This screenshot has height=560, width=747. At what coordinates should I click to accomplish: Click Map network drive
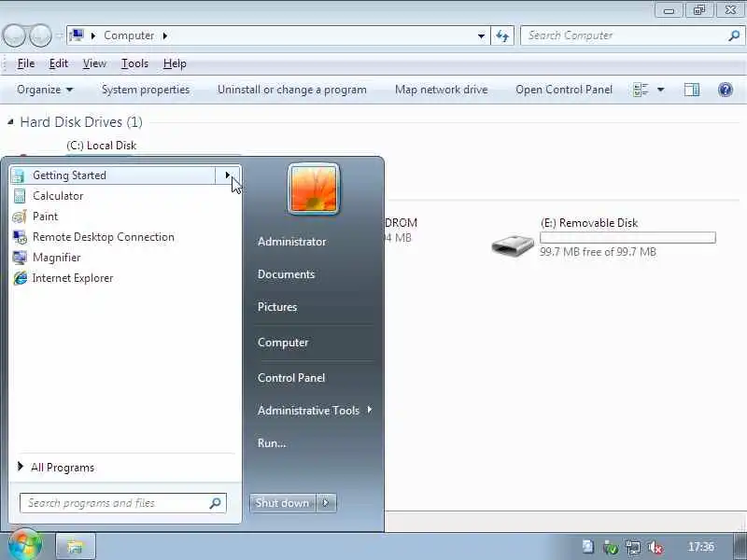(441, 90)
